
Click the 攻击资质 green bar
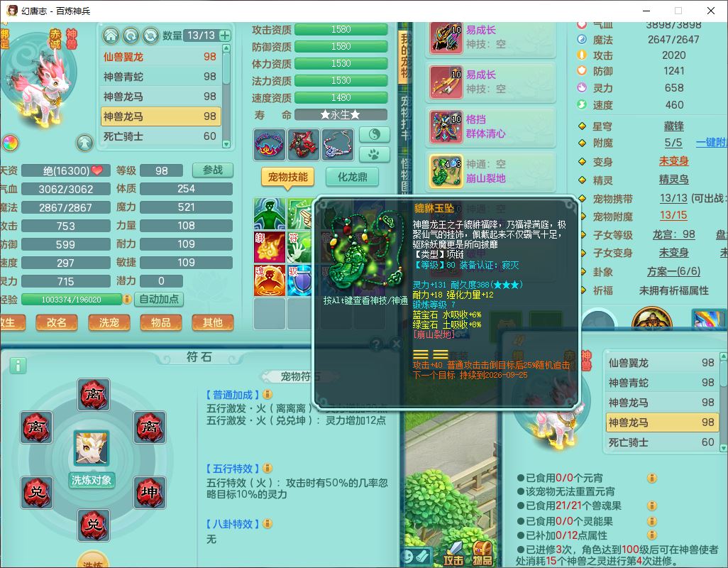(341, 29)
